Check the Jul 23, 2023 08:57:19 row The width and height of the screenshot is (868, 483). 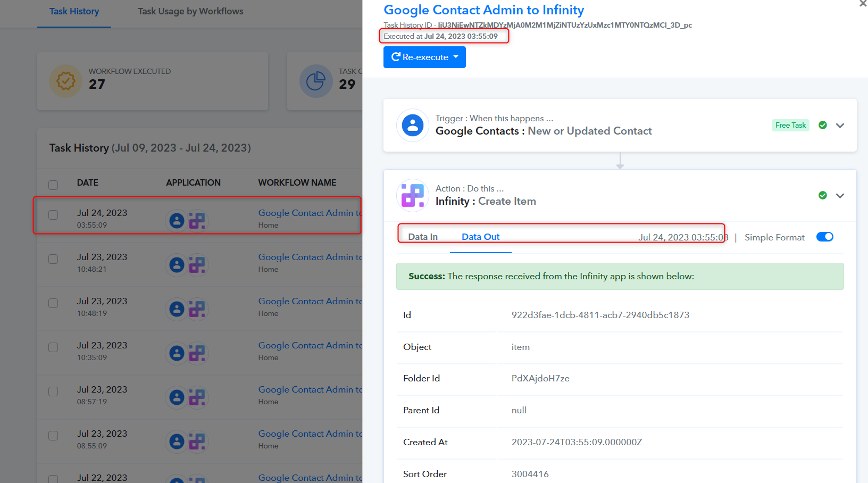pos(53,391)
